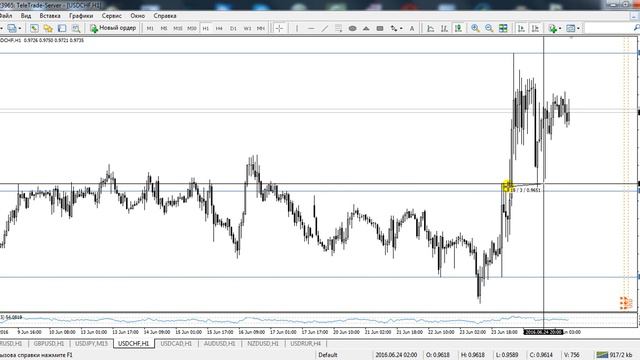Click the Default profile in status bar

click(328, 355)
